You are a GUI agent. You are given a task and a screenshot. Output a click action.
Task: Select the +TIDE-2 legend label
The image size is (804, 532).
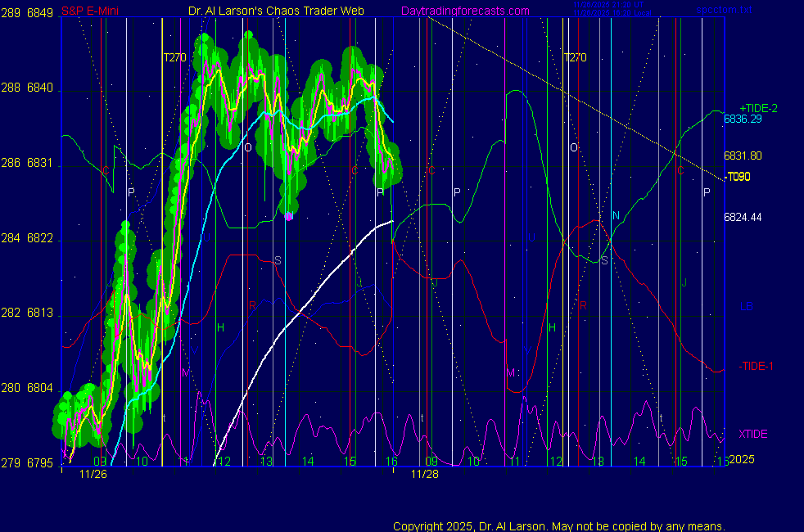(758, 108)
